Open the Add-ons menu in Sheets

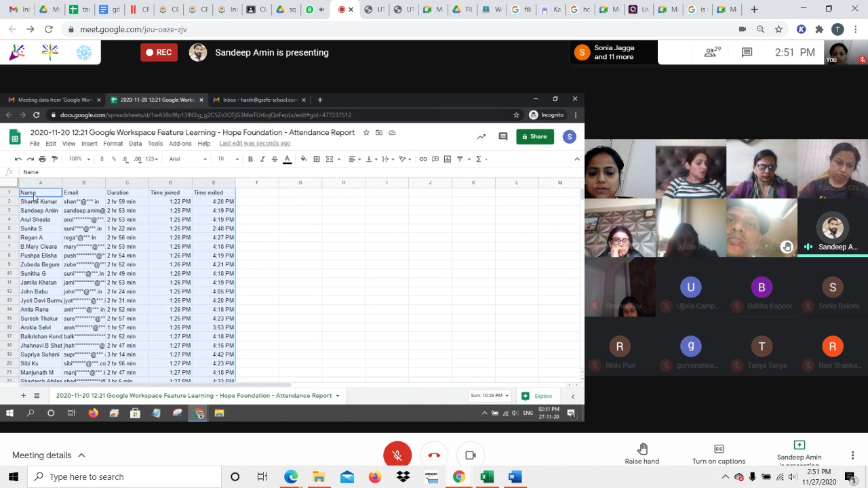click(x=180, y=144)
